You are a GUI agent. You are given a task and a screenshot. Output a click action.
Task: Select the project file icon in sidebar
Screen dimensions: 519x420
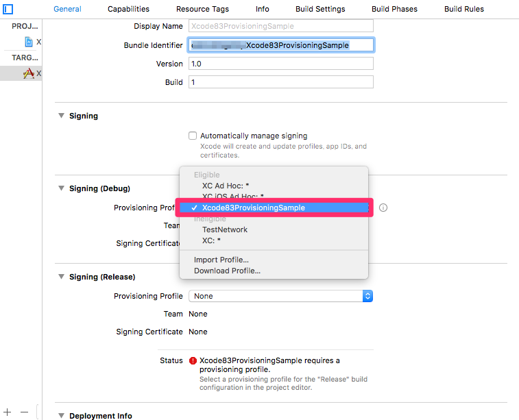(x=29, y=42)
